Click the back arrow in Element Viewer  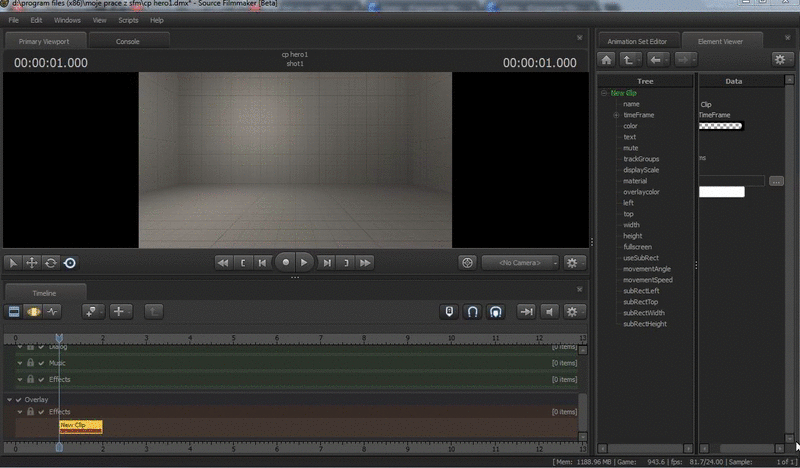click(657, 59)
